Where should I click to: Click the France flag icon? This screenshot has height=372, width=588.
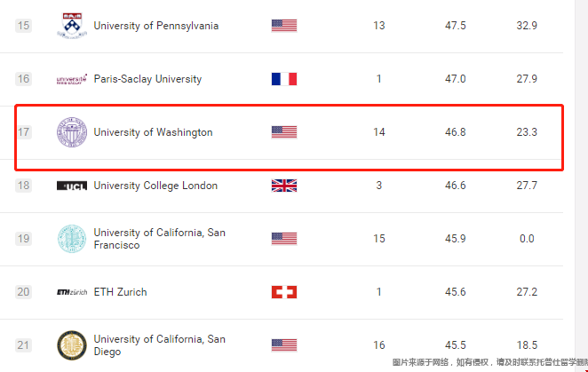[x=284, y=79]
